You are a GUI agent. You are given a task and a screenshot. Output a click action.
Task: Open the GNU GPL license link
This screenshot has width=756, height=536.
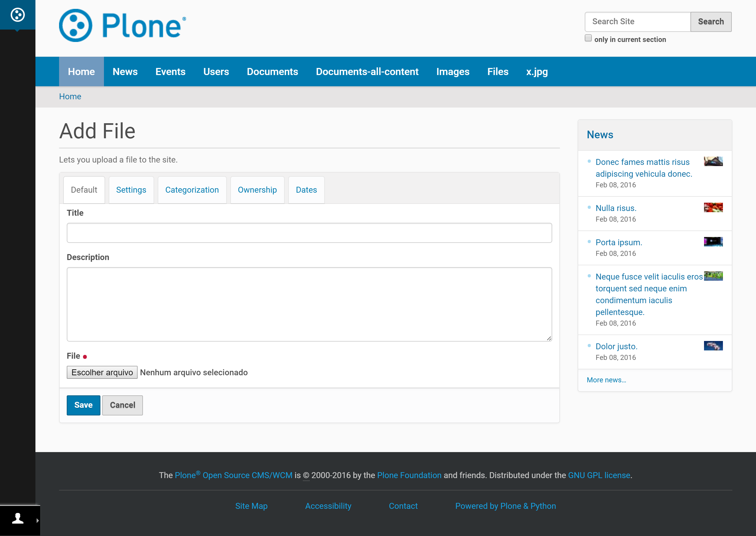click(599, 475)
